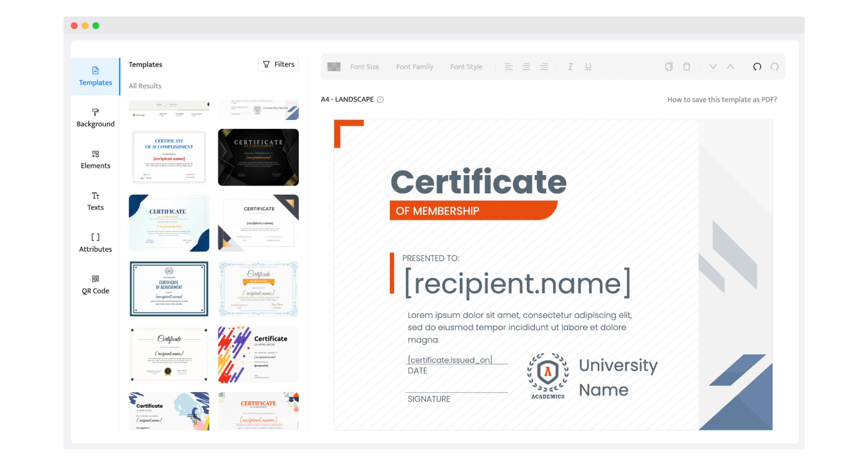Image resolution: width=868 pixels, height=466 pixels.
Task: Select the OF MEMBERSHIP orange banner text
Action: (x=437, y=211)
